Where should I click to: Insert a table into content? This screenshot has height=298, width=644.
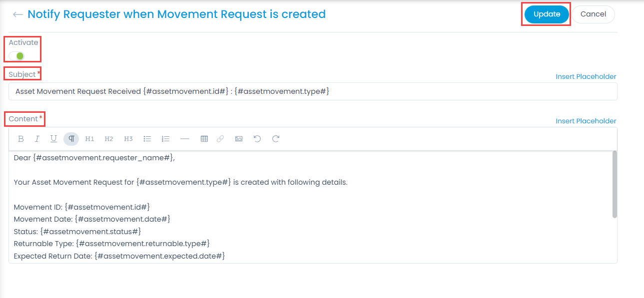coord(204,139)
